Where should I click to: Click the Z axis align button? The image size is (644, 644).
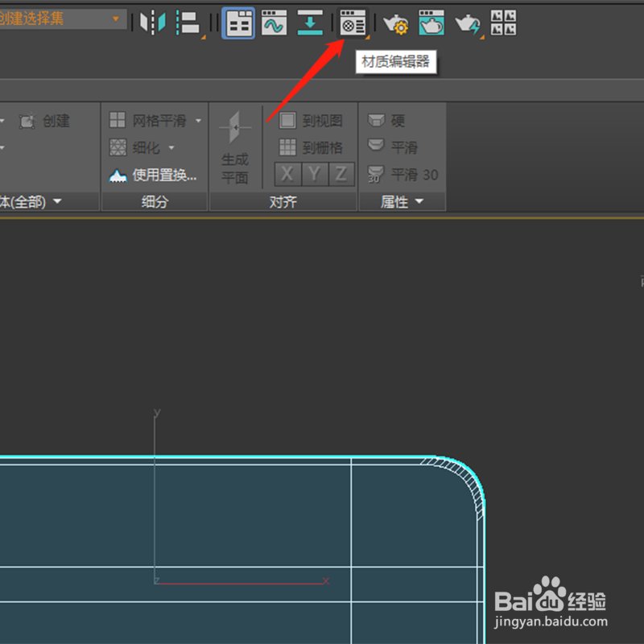[x=341, y=174]
